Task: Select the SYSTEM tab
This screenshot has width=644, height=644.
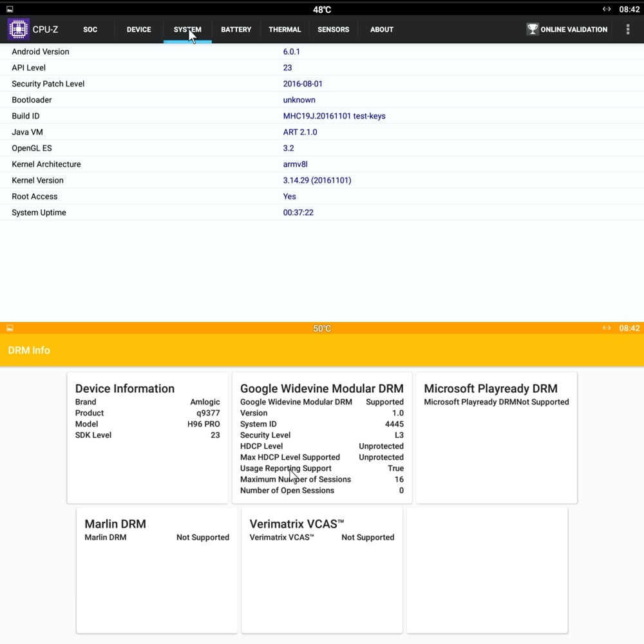Action: pos(187,30)
